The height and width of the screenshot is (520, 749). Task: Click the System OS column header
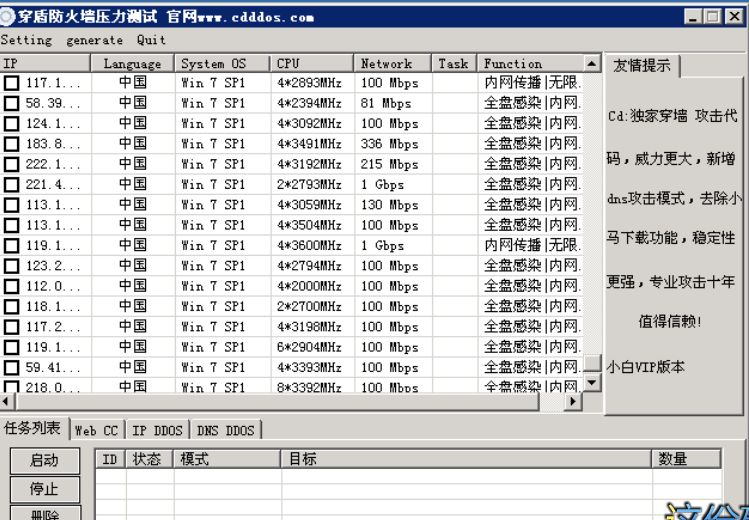[222, 63]
